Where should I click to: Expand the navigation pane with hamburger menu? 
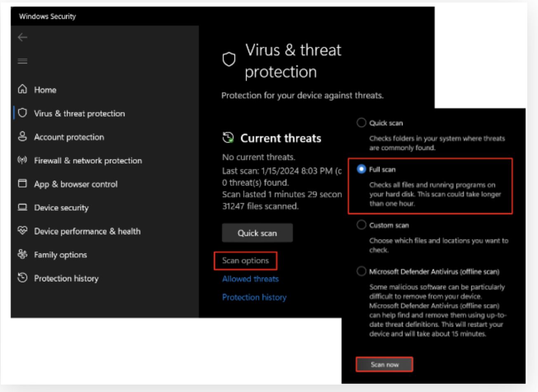pyautogui.click(x=22, y=60)
